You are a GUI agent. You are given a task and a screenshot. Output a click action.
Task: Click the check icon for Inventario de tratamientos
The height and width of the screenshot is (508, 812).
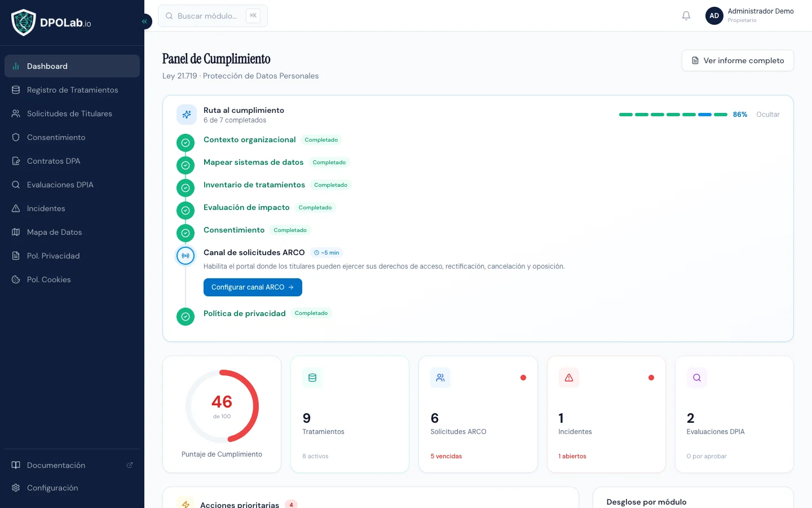click(186, 188)
